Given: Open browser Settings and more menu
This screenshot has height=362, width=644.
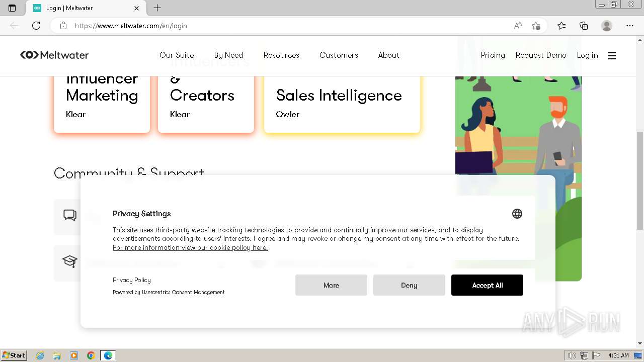Looking at the screenshot, I should (x=630, y=26).
